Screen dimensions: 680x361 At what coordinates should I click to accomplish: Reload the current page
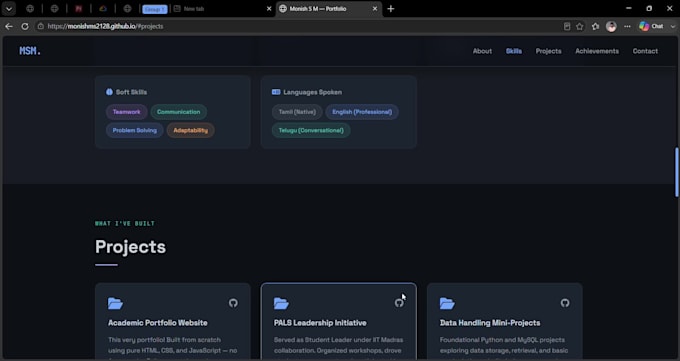(x=25, y=26)
